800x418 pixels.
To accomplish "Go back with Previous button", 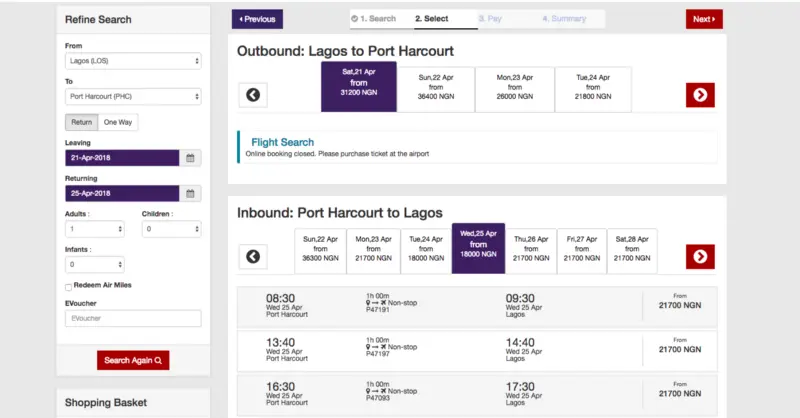I will point(257,19).
